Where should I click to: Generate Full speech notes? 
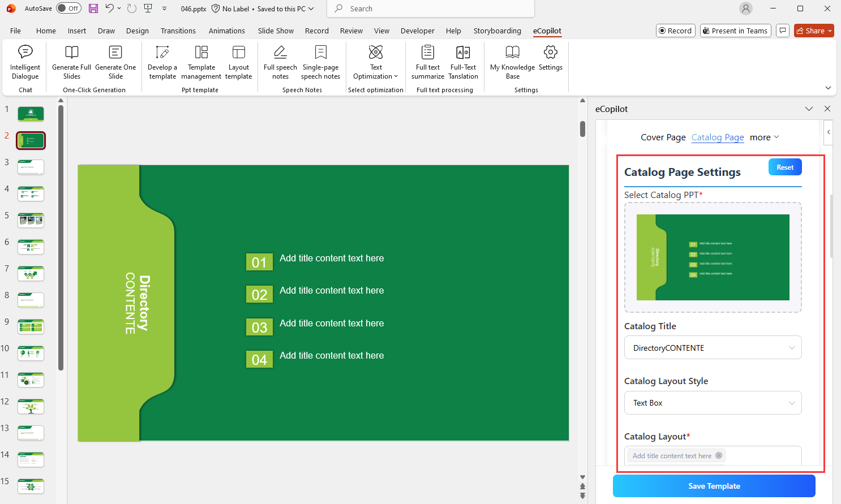(280, 62)
